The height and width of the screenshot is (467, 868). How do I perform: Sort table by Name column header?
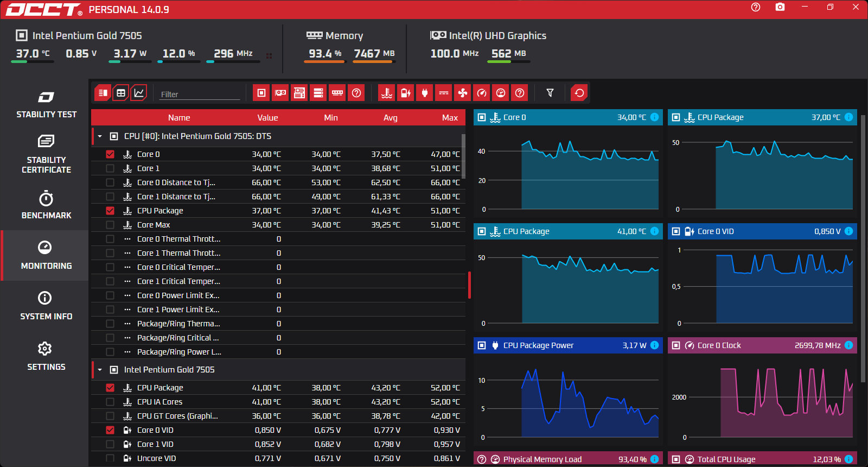[179, 117]
